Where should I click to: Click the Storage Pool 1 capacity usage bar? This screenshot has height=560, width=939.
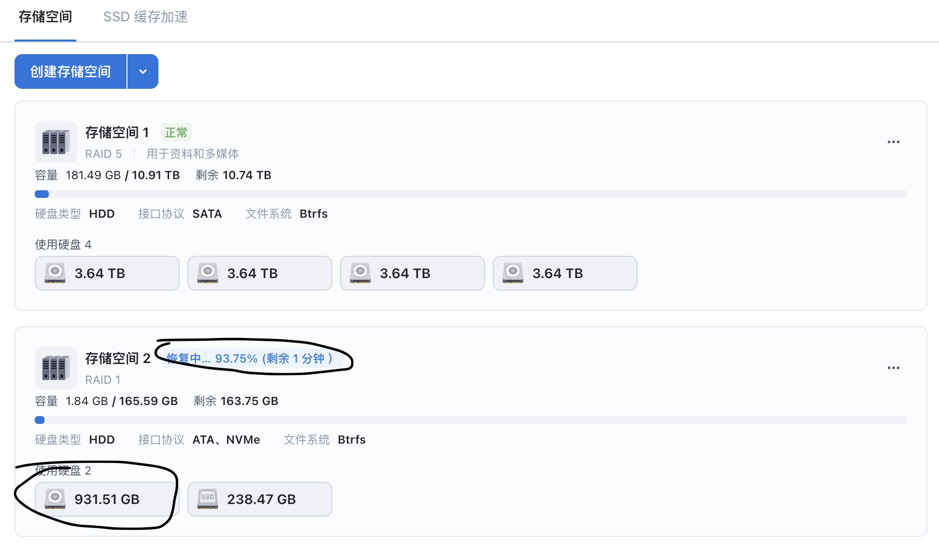[x=470, y=194]
